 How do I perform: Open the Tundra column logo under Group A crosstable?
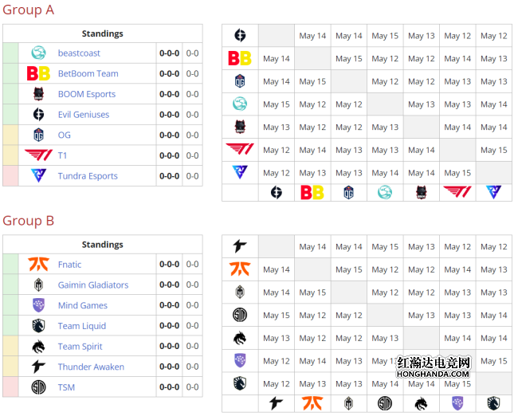click(x=494, y=192)
